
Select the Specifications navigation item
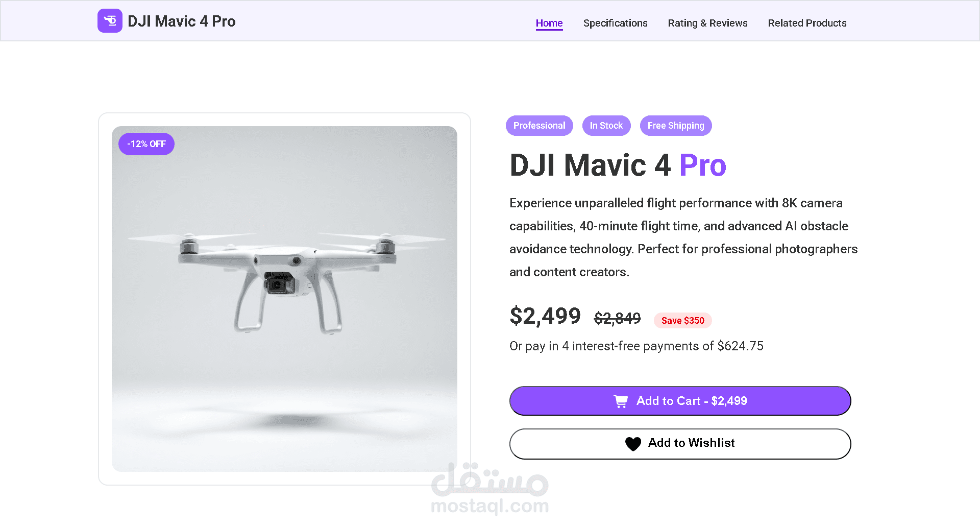point(615,23)
